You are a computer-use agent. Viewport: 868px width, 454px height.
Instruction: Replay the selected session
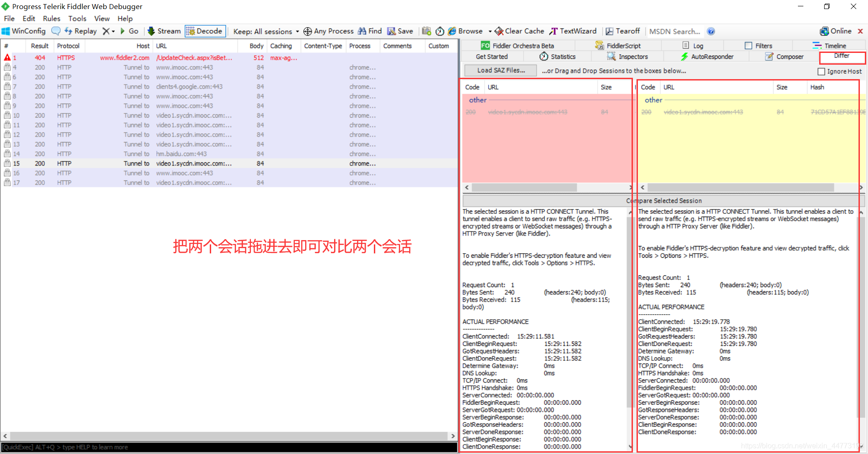click(80, 31)
